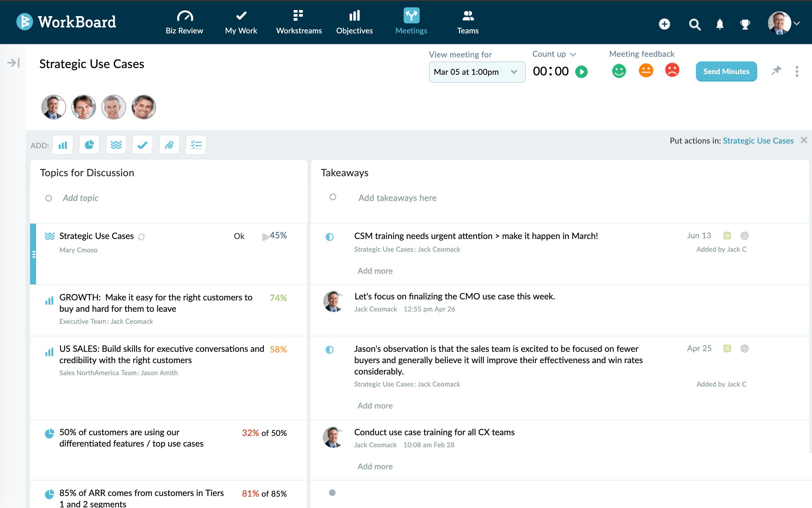Image resolution: width=812 pixels, height=508 pixels.
Task: Open the trophy achievements icon
Action: pos(745,24)
